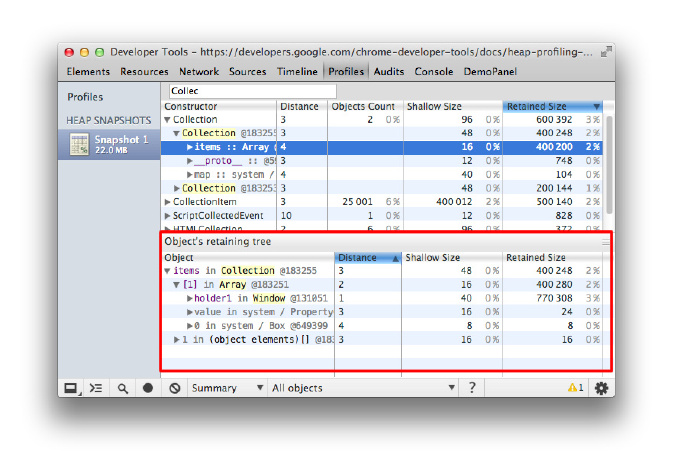Sort by the Constructor column header

[219, 107]
